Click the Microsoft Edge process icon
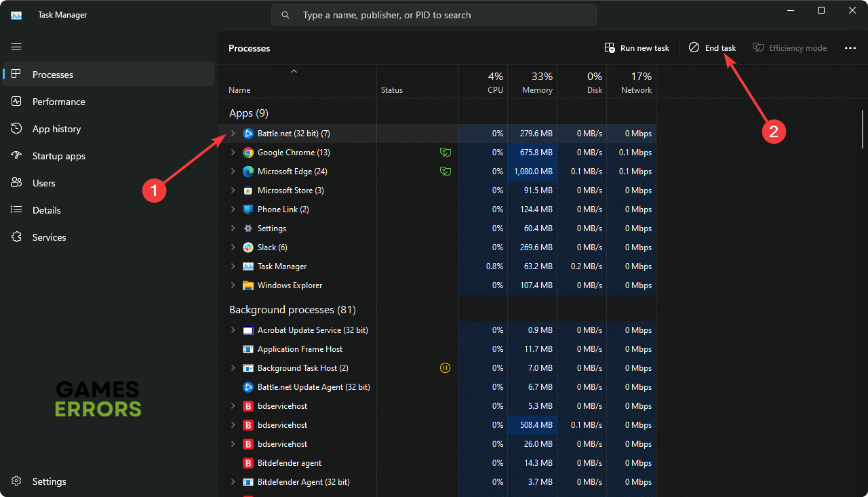 tap(248, 172)
